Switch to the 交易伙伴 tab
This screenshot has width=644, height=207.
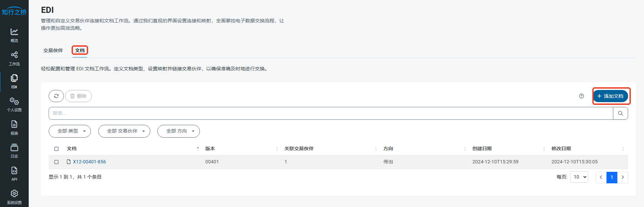tap(53, 50)
